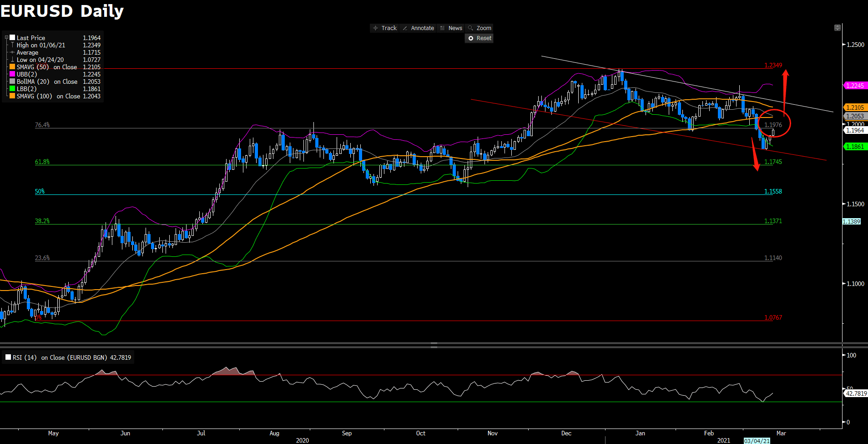
Task: Click the green LBB(2) swatch
Action: point(13,89)
